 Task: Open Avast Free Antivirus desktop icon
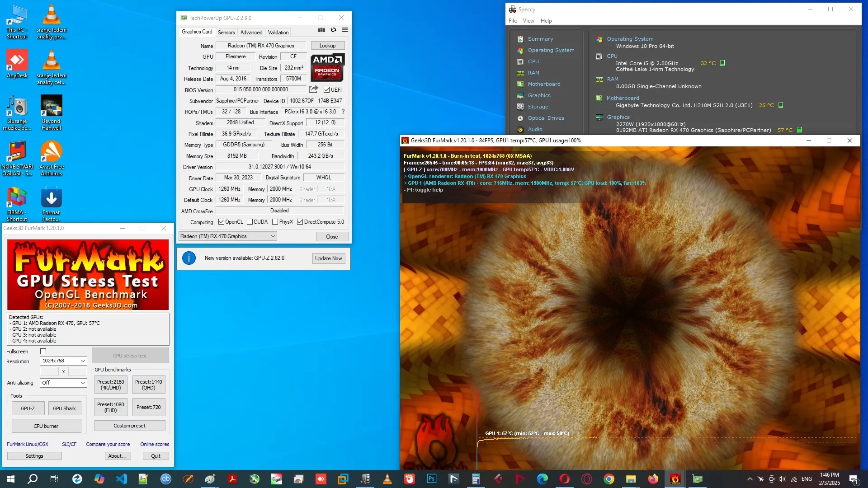click(x=52, y=158)
